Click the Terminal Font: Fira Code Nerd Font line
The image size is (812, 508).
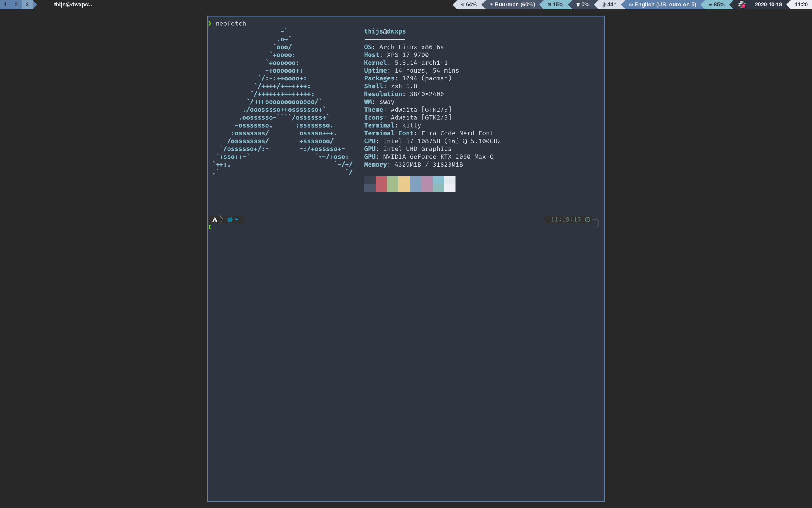(x=429, y=133)
